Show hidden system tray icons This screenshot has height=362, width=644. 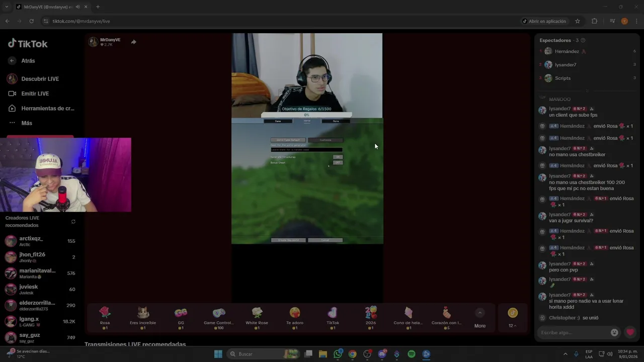(x=565, y=354)
